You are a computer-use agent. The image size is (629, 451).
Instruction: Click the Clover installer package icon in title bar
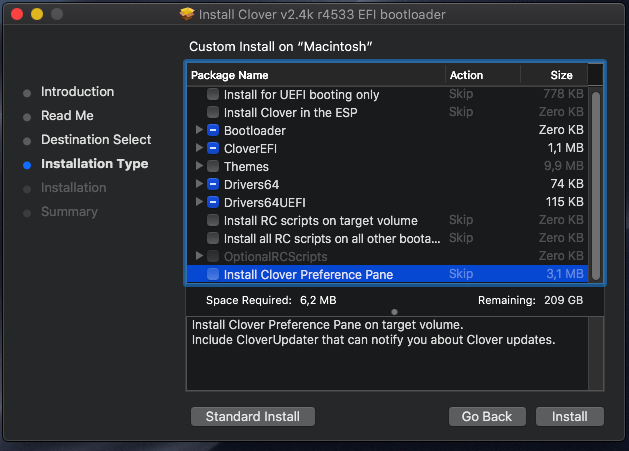pyautogui.click(x=187, y=14)
